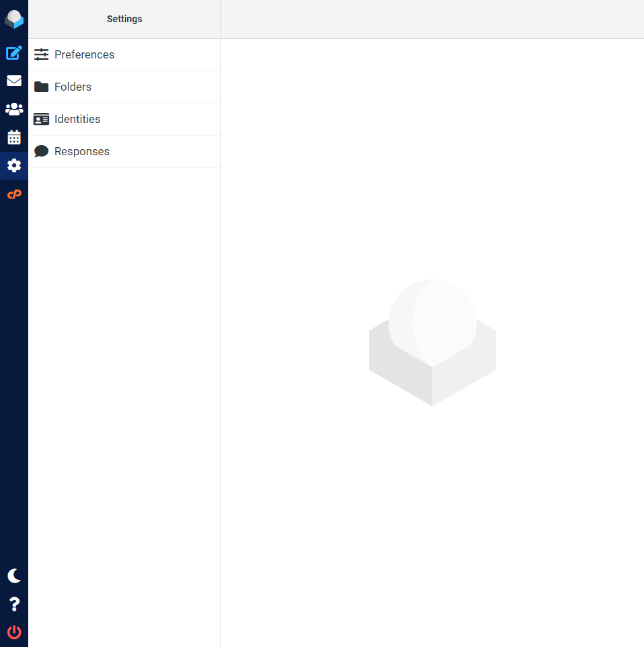Viewport: 644px width, 647px height.
Task: Toggle dark mode moon icon
Action: (x=14, y=576)
